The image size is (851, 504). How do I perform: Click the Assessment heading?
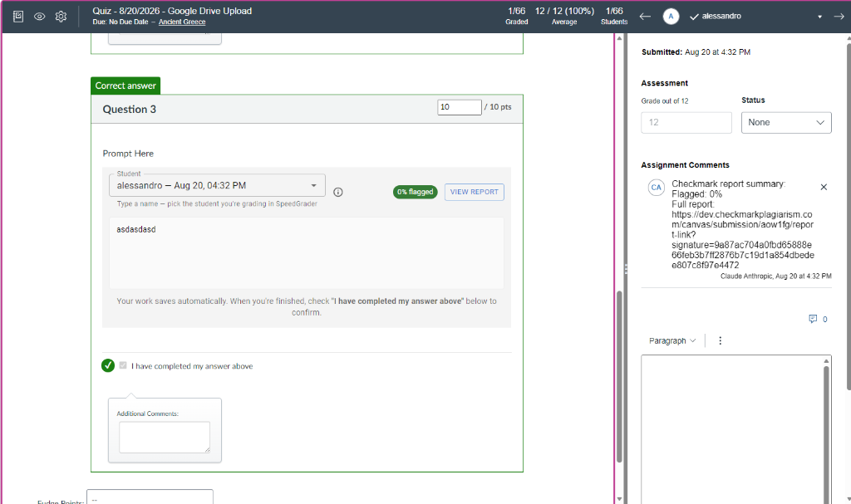click(664, 83)
